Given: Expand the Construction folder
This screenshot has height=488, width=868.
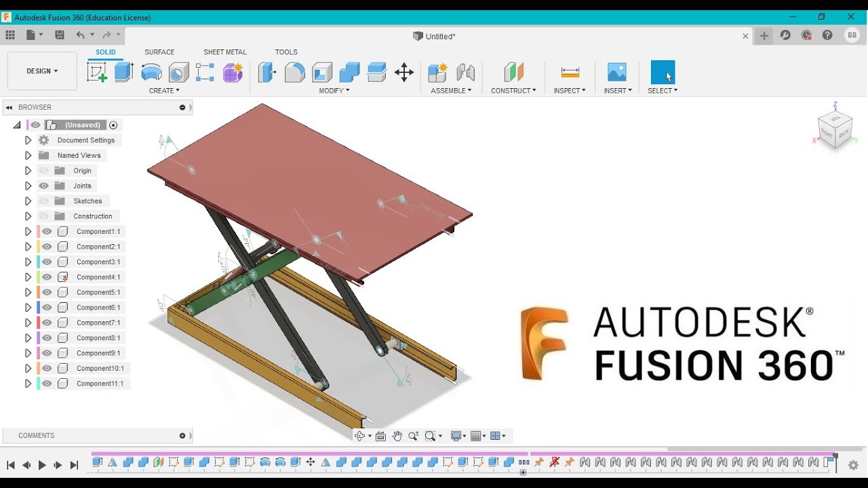Looking at the screenshot, I should (28, 216).
